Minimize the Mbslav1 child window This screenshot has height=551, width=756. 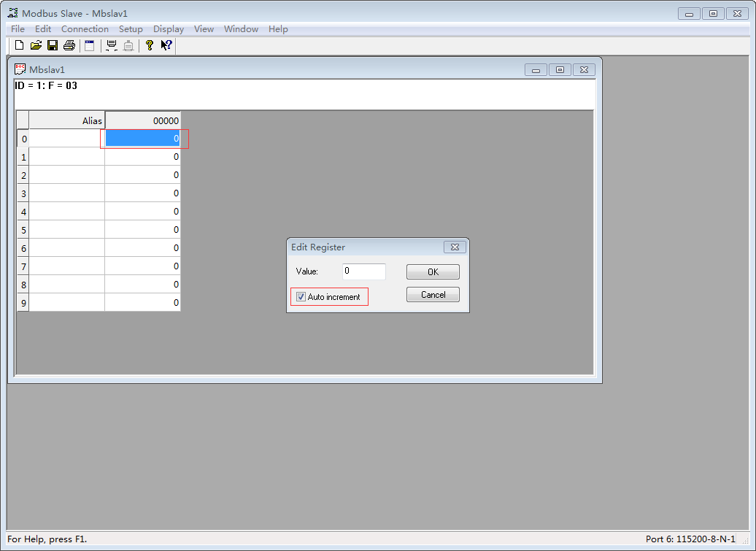536,69
